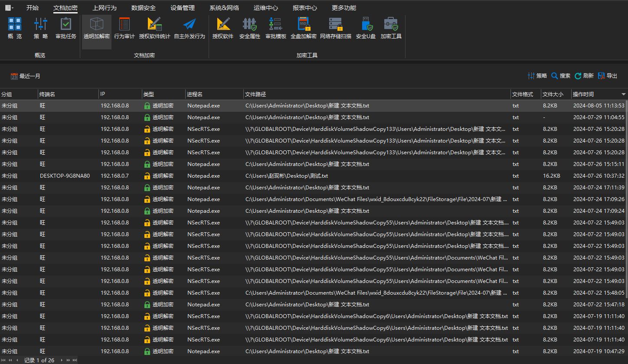
Task: Click green lock icon in 2024-07-24 17:11:39 row
Action: 147,188
